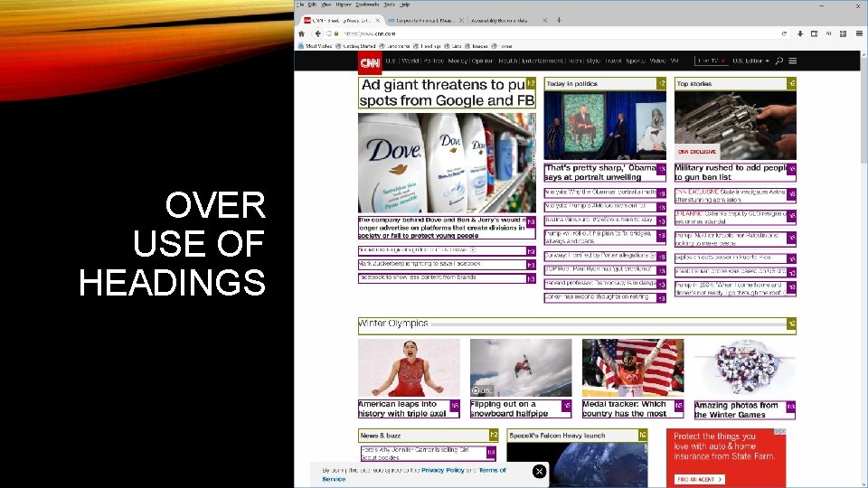868x488 pixels.
Task: Click the browser vertical scrollbar
Action: pos(863,269)
